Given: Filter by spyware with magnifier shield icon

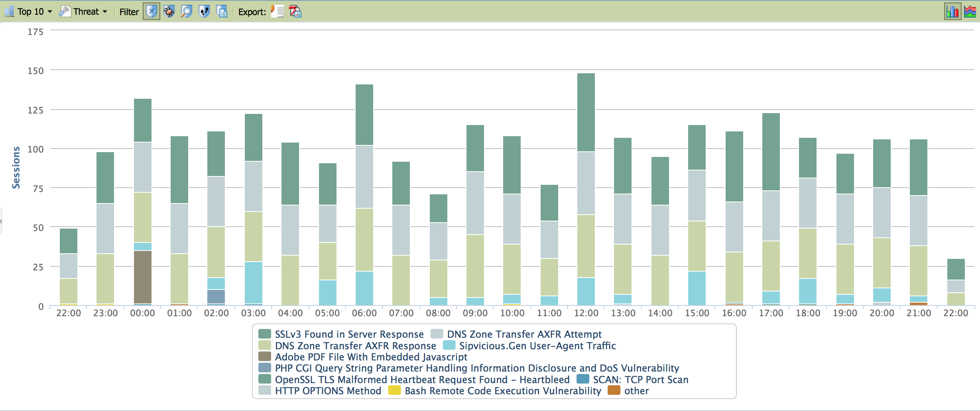Looking at the screenshot, I should click(x=186, y=12).
